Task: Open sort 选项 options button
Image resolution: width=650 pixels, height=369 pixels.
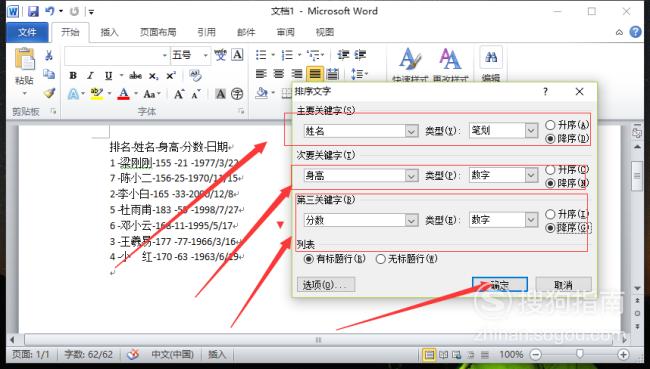Action: pyautogui.click(x=326, y=284)
